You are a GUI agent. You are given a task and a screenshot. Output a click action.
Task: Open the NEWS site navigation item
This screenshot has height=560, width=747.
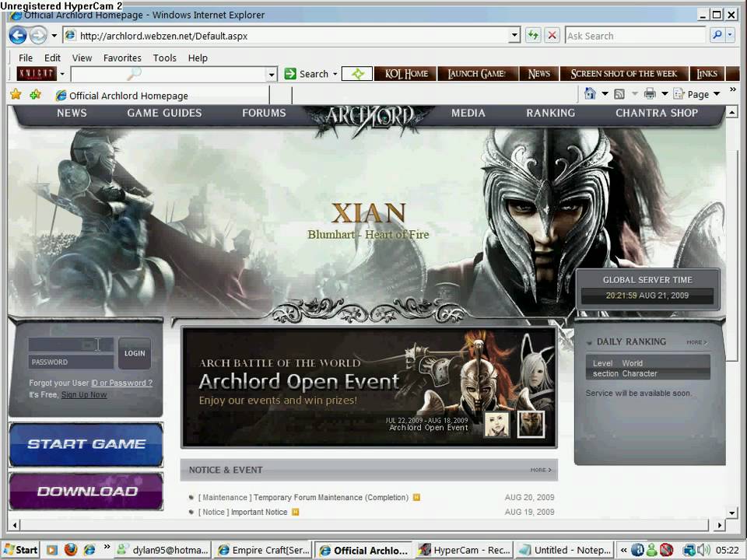tap(72, 113)
